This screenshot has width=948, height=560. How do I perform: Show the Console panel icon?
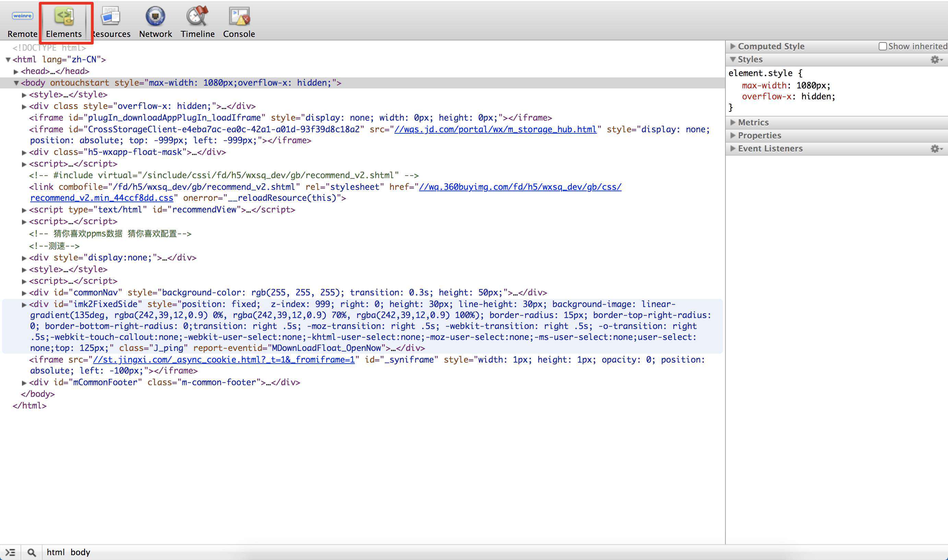coord(239,16)
